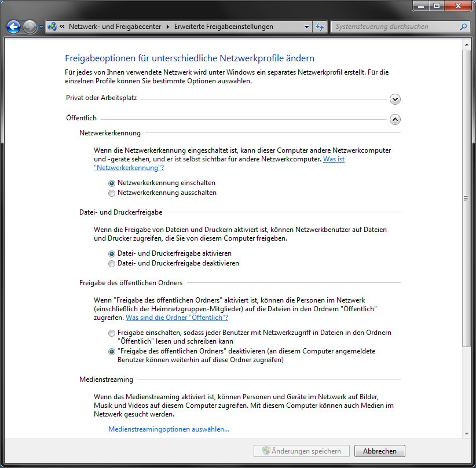The image size is (476, 468).
Task: Expand the Privat oder Arbeitsplatz profile
Action: [395, 99]
